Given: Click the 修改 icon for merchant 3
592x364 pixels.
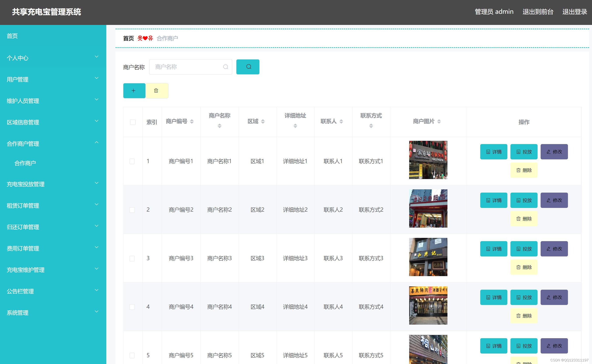Looking at the screenshot, I should [x=554, y=249].
